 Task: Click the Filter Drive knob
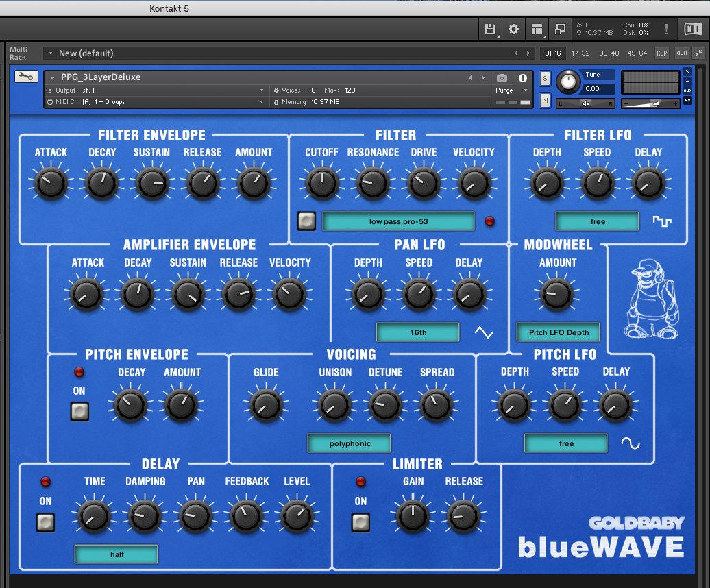click(424, 183)
